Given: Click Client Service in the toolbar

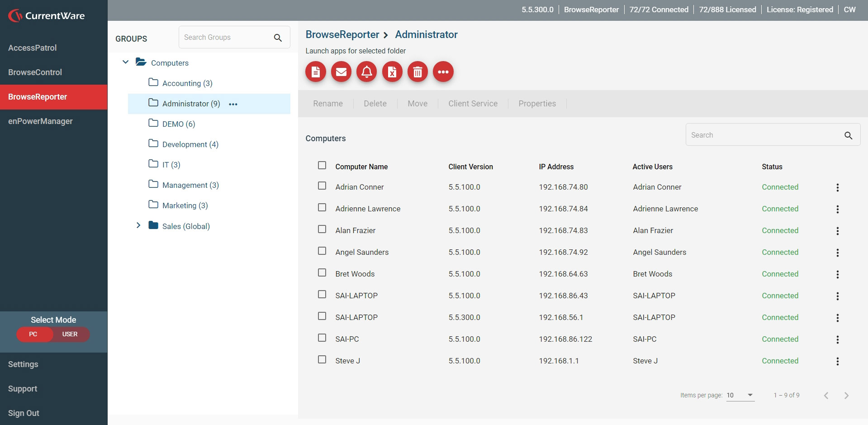Looking at the screenshot, I should pos(473,104).
